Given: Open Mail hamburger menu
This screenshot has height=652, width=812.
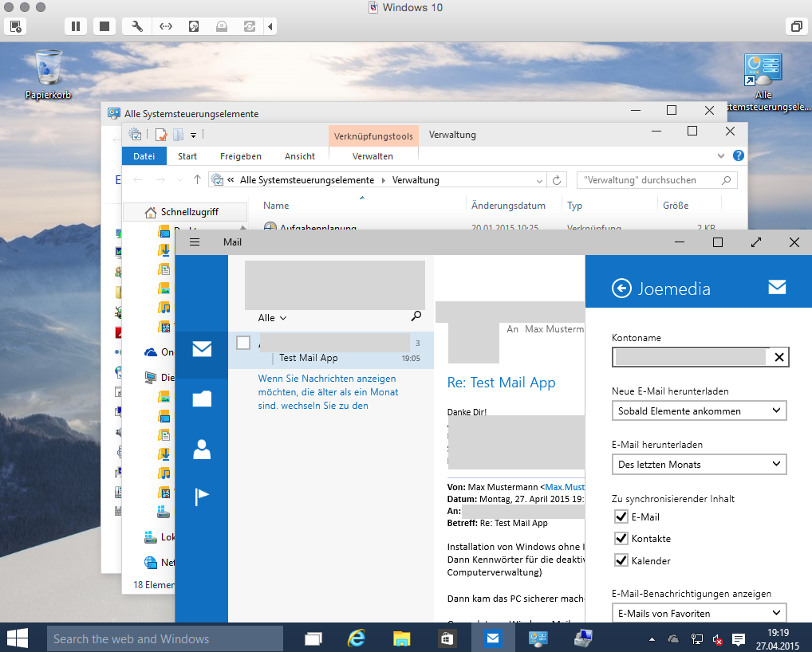Looking at the screenshot, I should click(x=195, y=242).
